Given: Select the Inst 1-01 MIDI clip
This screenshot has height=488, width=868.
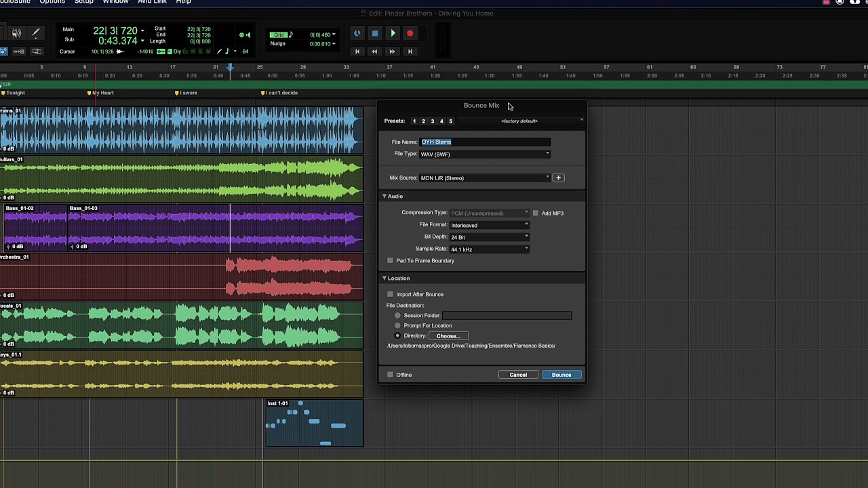Looking at the screenshot, I should (314, 424).
